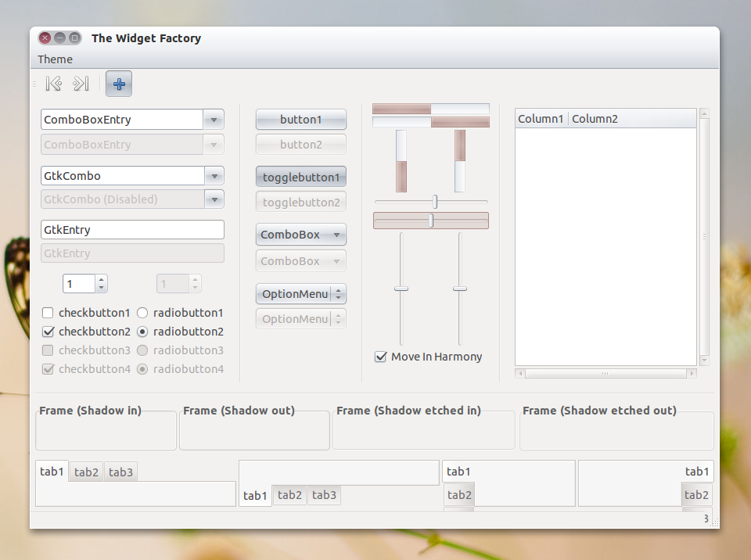Click the highlighted horizontal scale handle
Screen dimensions: 751x560
(431, 221)
